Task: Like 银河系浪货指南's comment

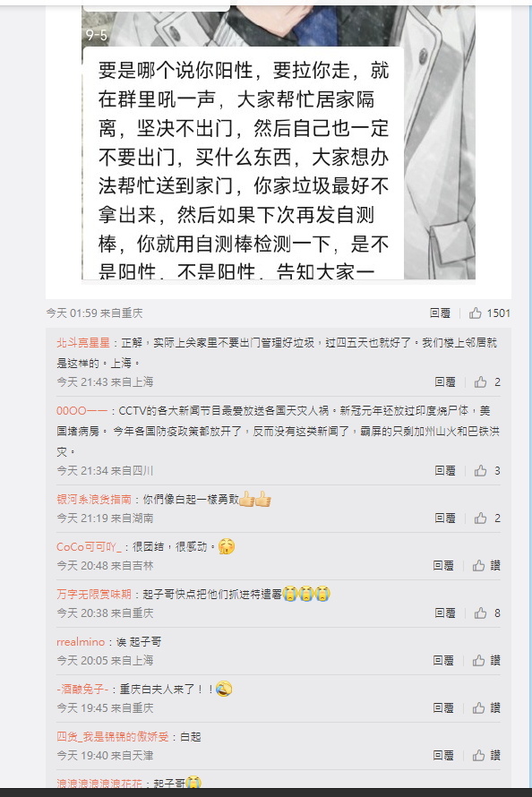Action: pos(487,518)
